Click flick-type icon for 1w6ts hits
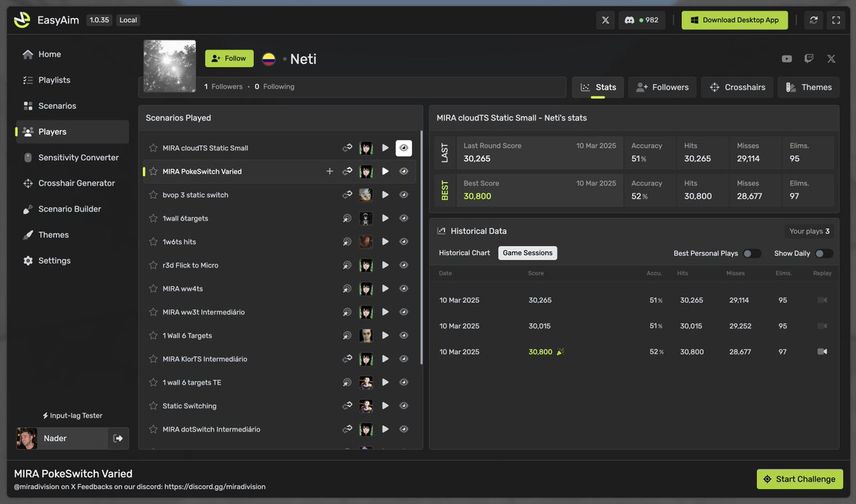The height and width of the screenshot is (504, 856). pyautogui.click(x=347, y=242)
